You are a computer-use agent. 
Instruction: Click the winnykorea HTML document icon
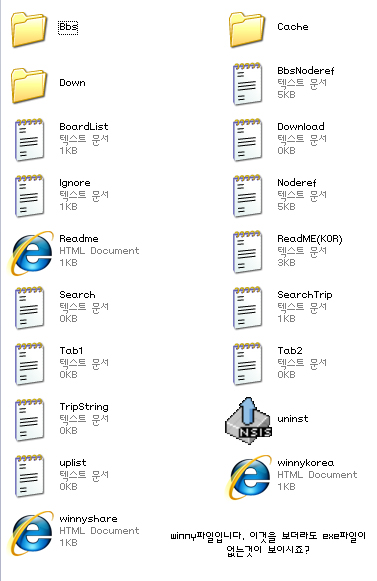coord(248,477)
